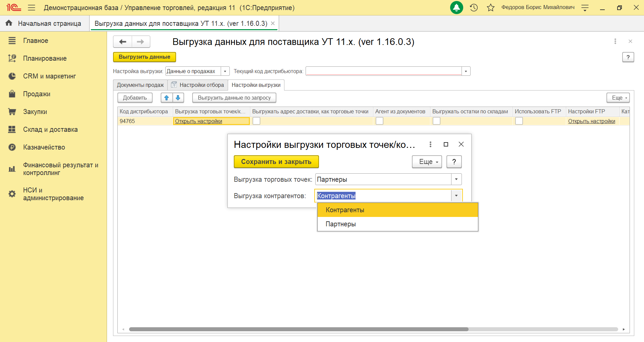Viewport: 644px width, 342px height.
Task: Toggle the 'Агент из документов' checkbox
Action: pyautogui.click(x=379, y=121)
